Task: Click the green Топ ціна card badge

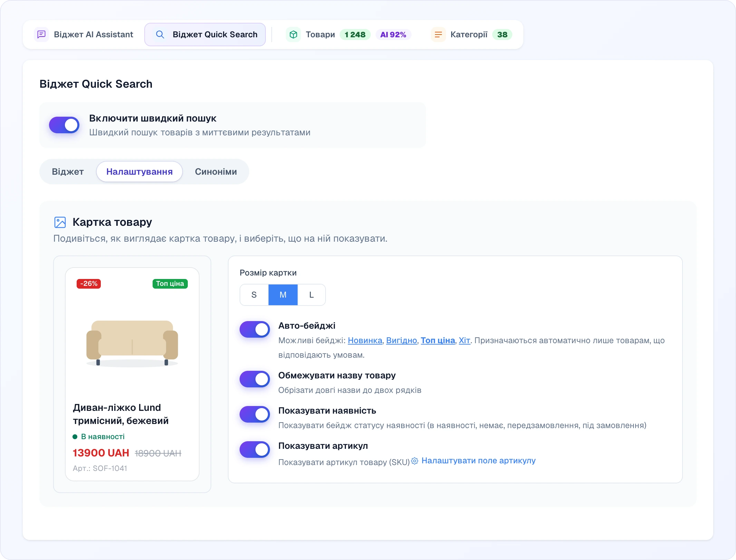Action: click(x=170, y=284)
